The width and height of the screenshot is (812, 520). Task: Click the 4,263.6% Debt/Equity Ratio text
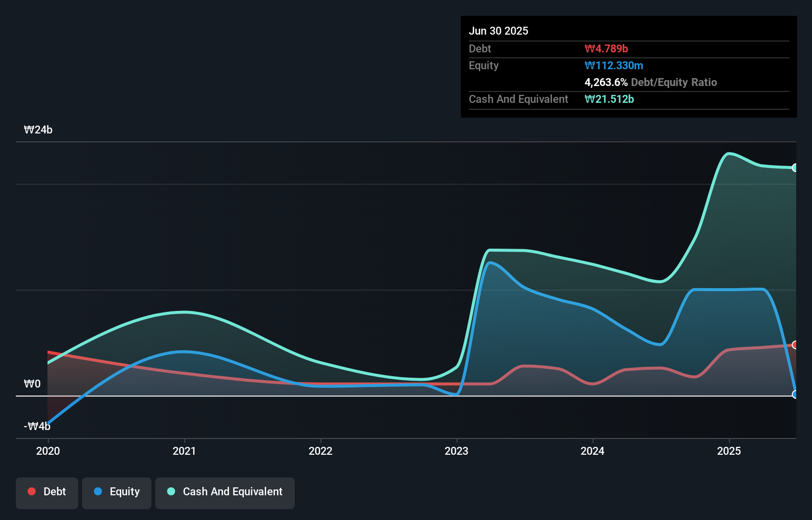[x=651, y=82]
